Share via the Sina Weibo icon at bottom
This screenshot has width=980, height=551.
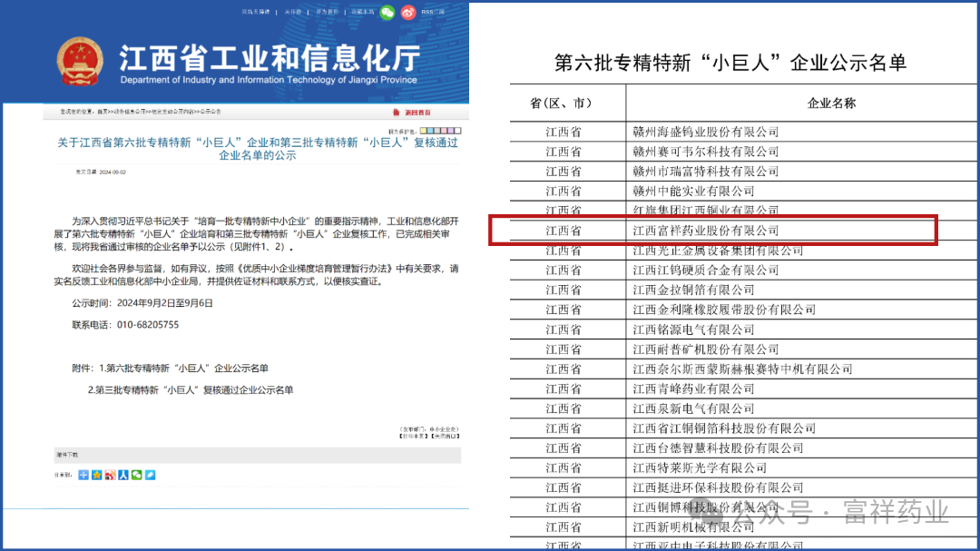point(110,475)
